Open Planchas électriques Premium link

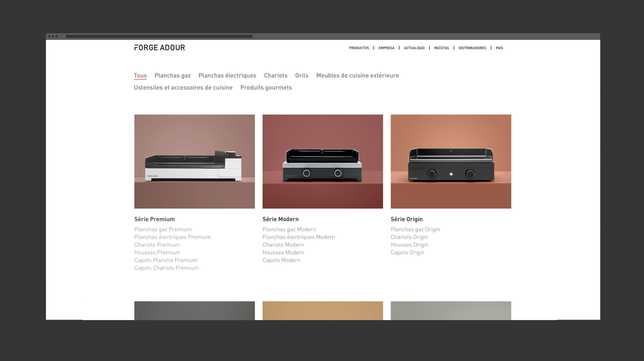click(x=173, y=237)
